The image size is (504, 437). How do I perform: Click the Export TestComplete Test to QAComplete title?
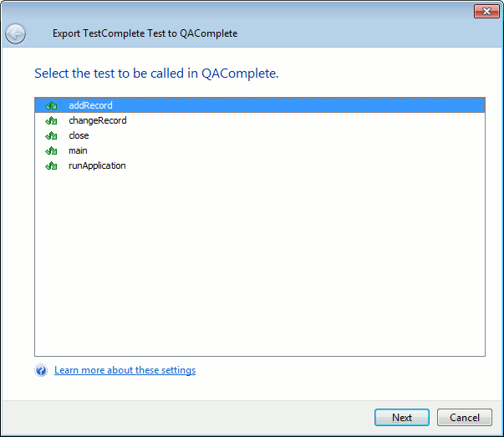click(x=145, y=33)
